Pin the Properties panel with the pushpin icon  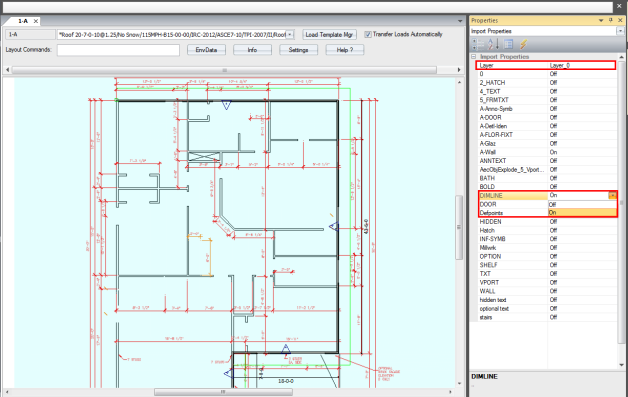[611, 20]
